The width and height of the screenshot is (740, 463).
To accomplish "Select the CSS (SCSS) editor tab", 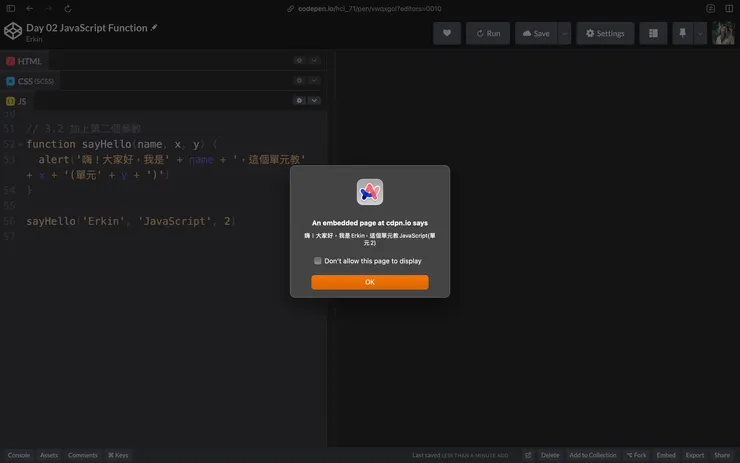I will [x=30, y=81].
